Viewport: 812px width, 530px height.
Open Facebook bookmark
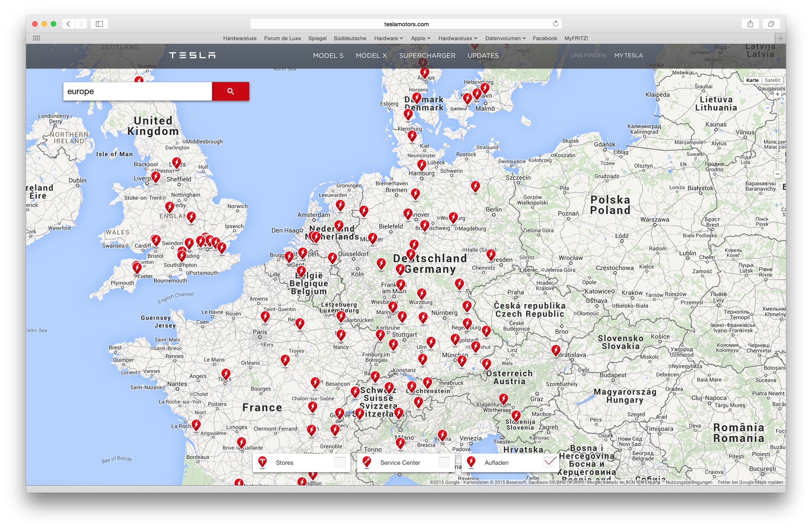click(x=545, y=38)
